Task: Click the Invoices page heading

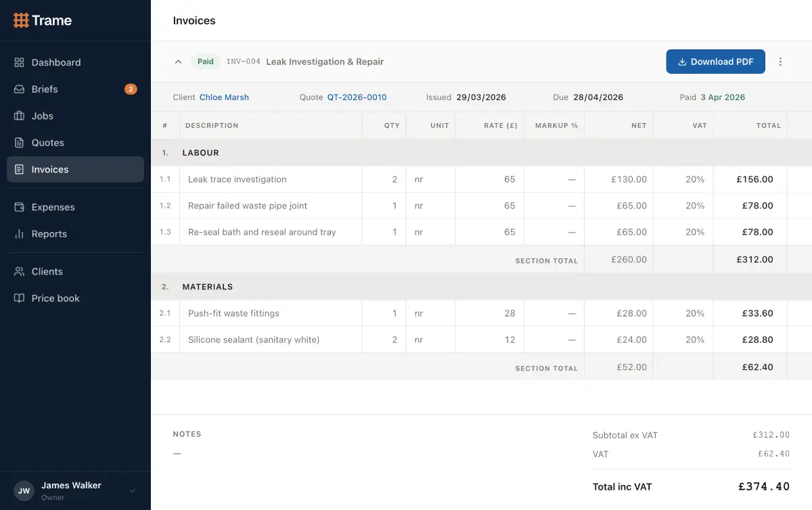Action: [x=194, y=20]
